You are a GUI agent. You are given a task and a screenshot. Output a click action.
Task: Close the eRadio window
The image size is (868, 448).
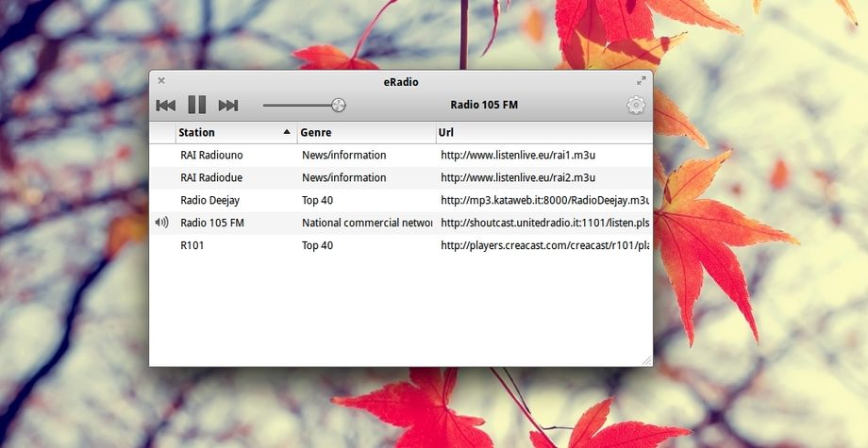[x=161, y=81]
